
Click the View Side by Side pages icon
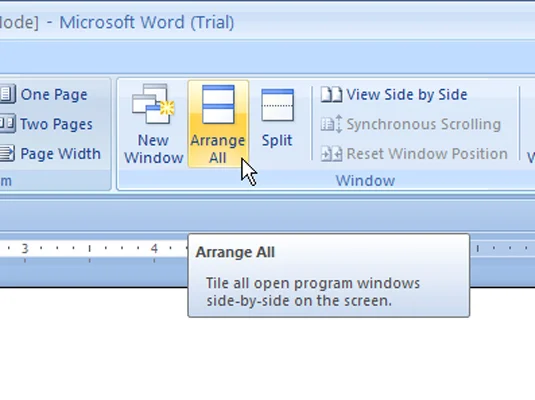(331, 95)
